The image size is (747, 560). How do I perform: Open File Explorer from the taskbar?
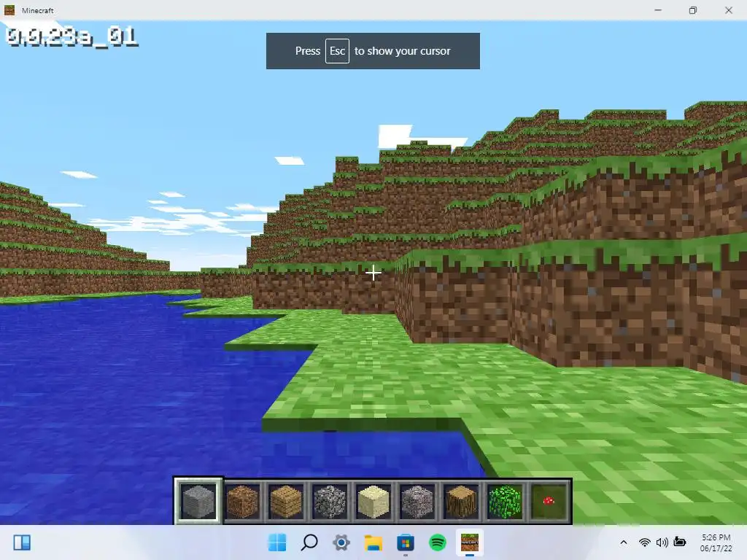click(x=373, y=542)
